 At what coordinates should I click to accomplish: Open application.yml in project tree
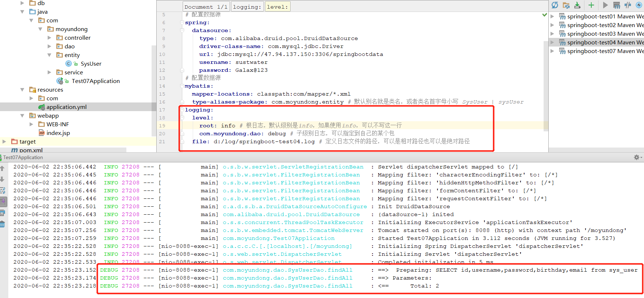(66, 107)
